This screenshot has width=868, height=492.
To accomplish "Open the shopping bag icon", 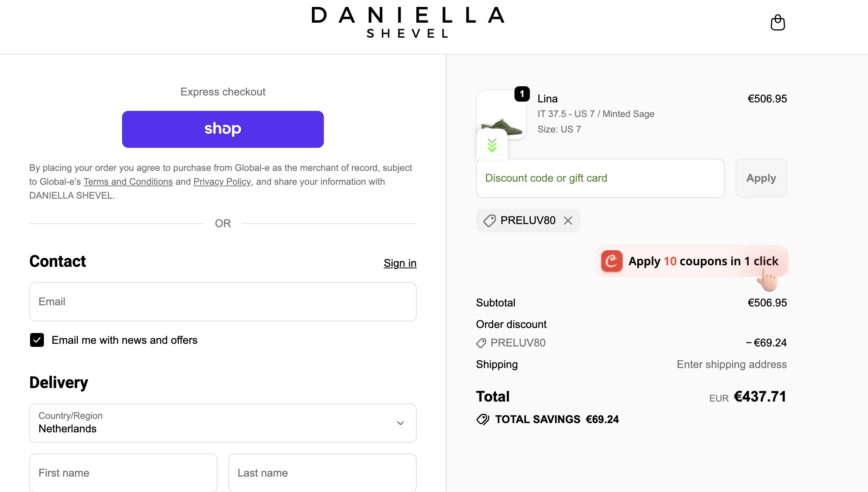I will pyautogui.click(x=778, y=23).
